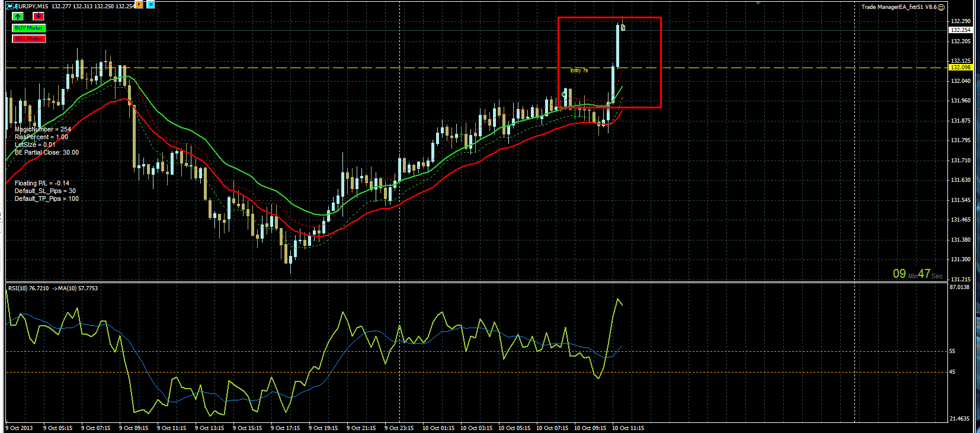Select the yellow 132.098 entry price tag
The width and height of the screenshot is (980, 433).
(x=960, y=68)
